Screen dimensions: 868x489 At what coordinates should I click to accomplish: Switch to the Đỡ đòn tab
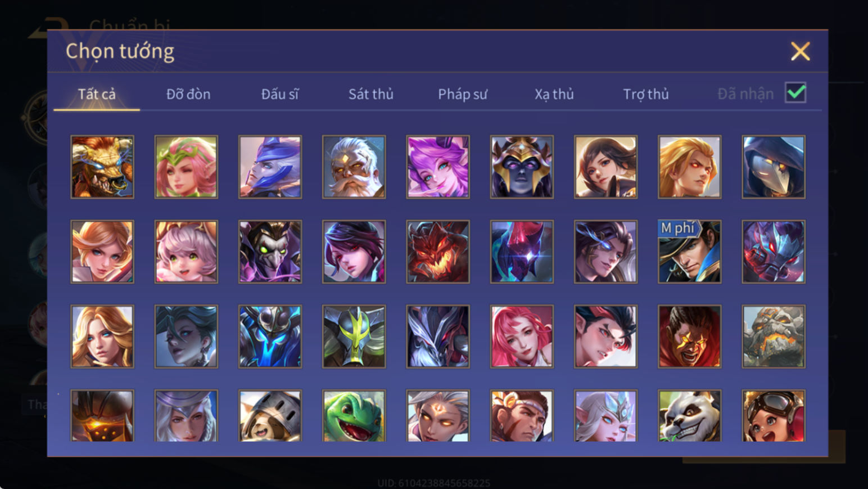click(188, 94)
